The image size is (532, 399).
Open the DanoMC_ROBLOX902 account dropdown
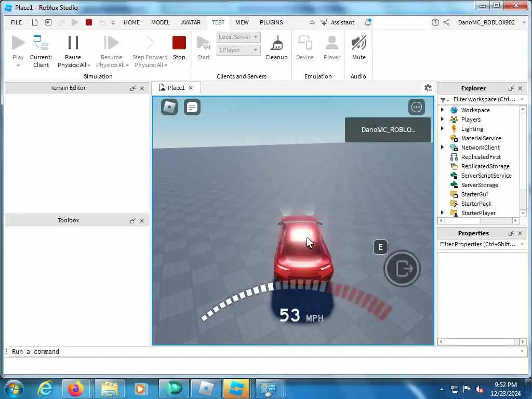(491, 22)
